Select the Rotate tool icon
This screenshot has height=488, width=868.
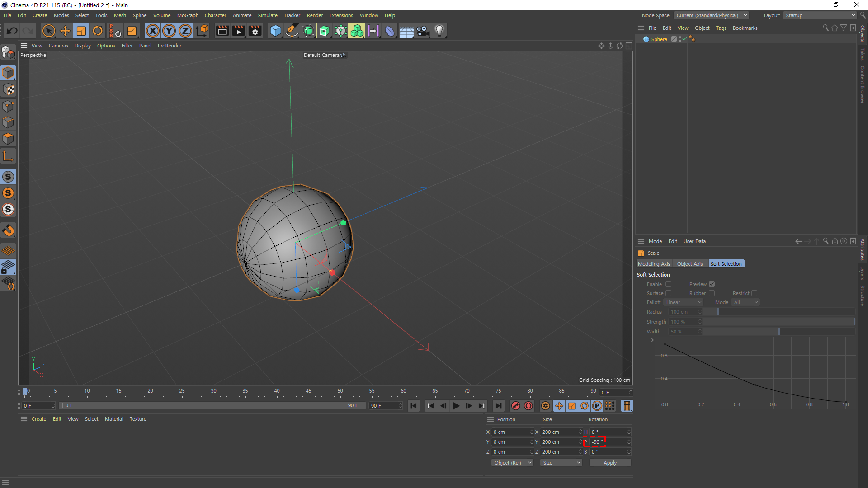tap(98, 31)
